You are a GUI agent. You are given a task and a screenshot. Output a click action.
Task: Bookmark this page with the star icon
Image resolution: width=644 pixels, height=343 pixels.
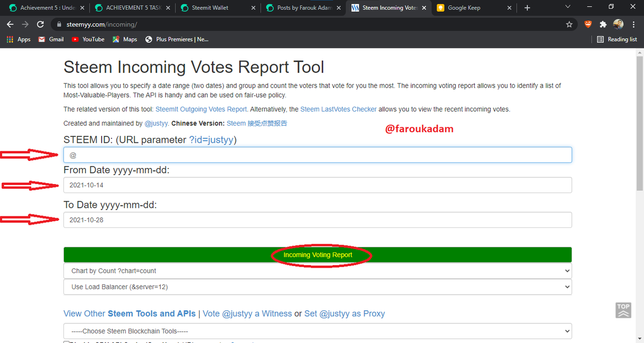point(569,24)
